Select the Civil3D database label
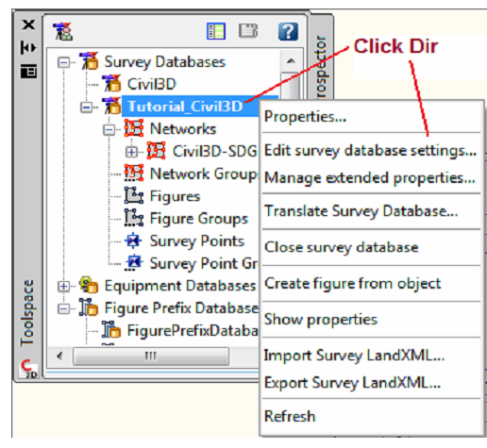487x448 pixels. [x=151, y=84]
